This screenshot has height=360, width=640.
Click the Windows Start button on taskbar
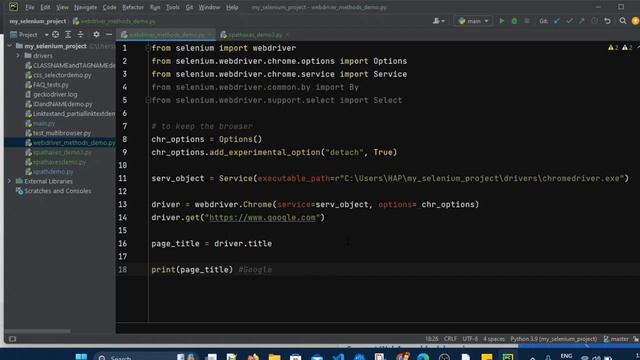click(81, 357)
